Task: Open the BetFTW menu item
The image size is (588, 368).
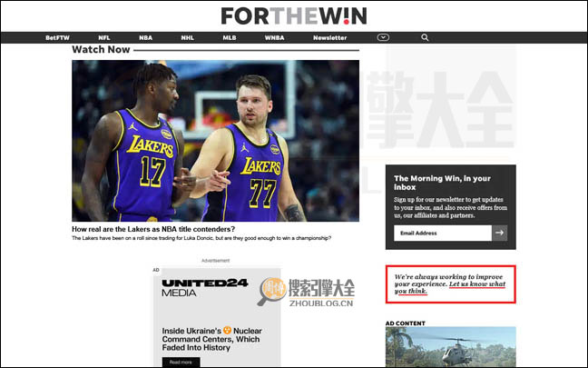Action: point(57,38)
